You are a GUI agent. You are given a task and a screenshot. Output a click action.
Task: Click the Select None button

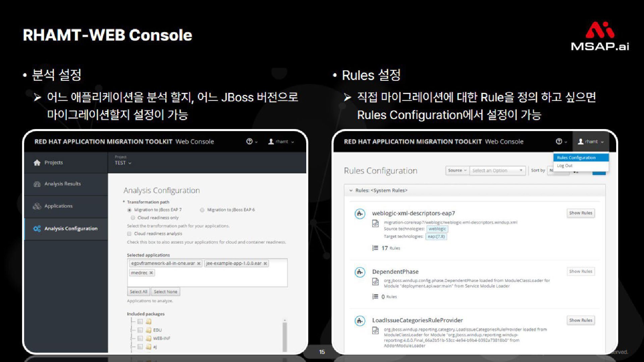point(165,292)
